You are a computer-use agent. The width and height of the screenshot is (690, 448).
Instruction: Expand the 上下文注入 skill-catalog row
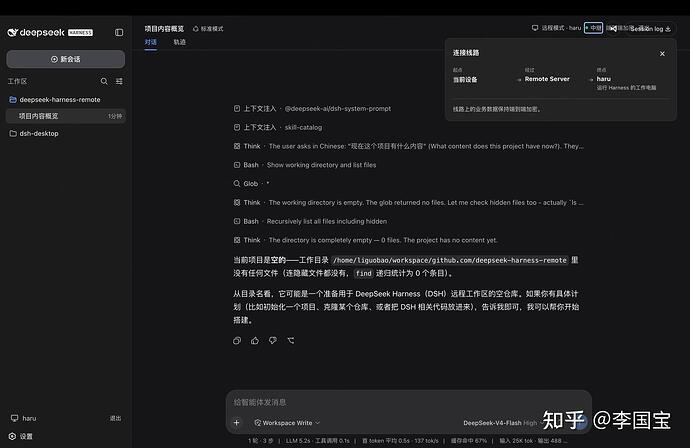(x=278, y=127)
